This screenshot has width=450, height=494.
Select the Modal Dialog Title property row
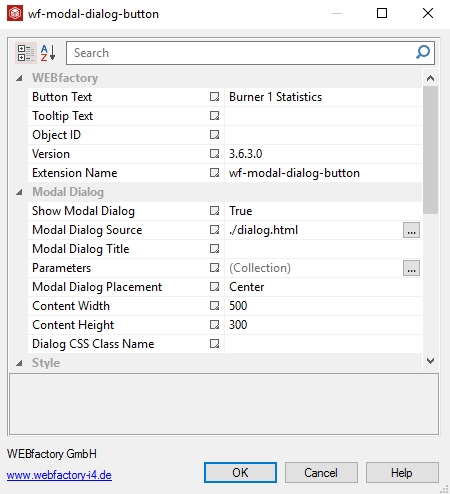click(225, 249)
